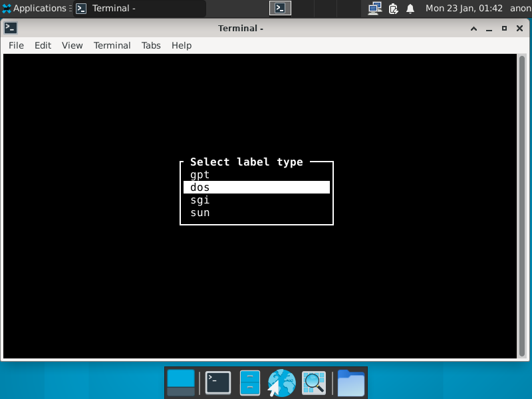Image resolution: width=532 pixels, height=399 pixels.
Task: Open the network connection tray icon
Action: point(375,8)
